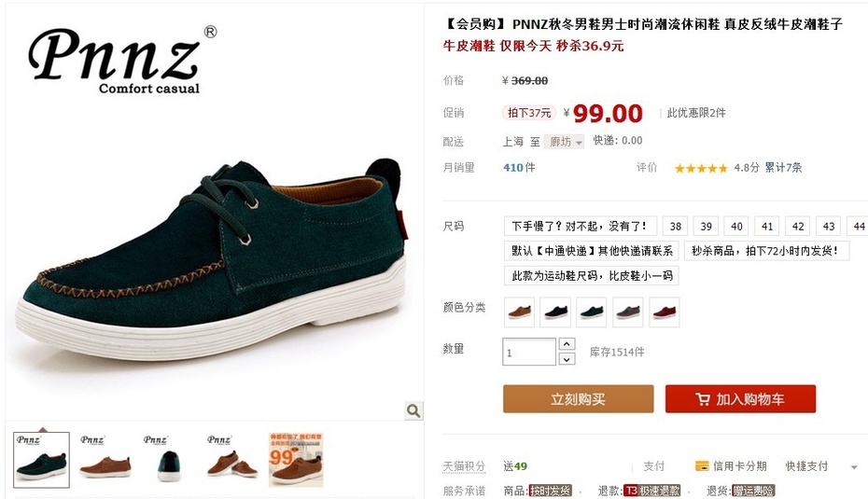Open the 廊坊 delivery city dropdown
The width and height of the screenshot is (868, 499).
(564, 142)
